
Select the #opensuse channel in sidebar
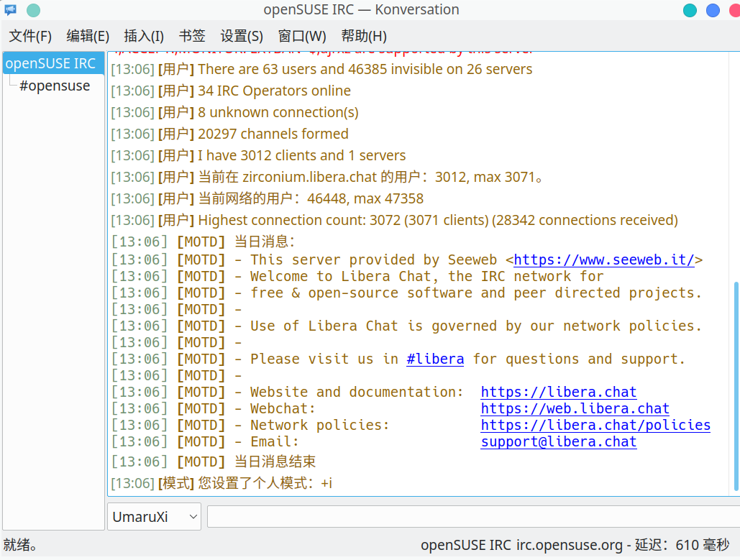[55, 86]
